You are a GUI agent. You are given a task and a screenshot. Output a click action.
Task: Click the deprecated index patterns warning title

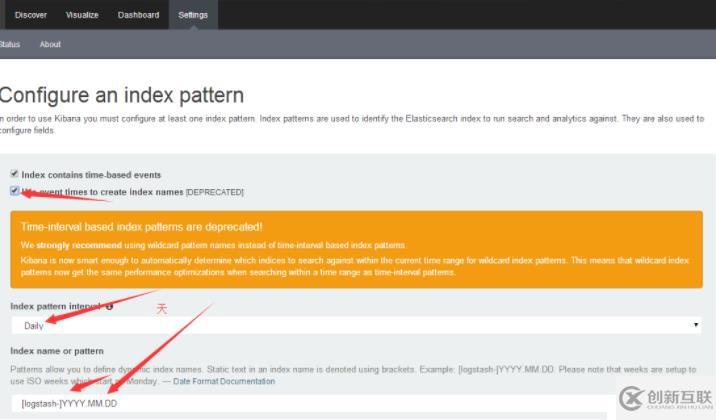(142, 227)
